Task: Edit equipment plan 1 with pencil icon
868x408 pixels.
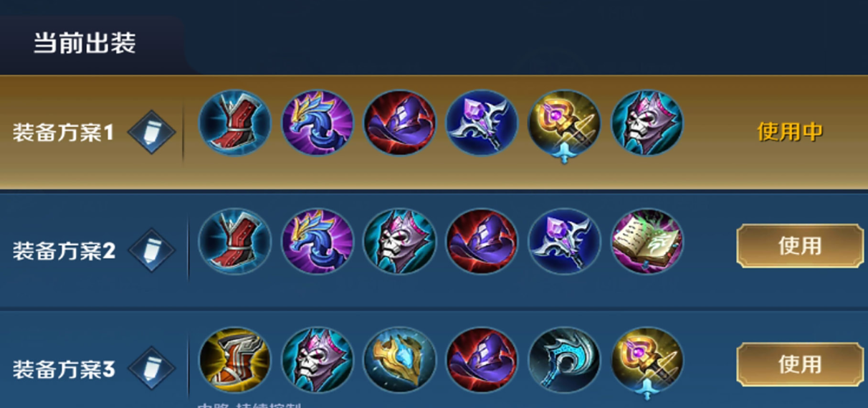Action: [151, 133]
